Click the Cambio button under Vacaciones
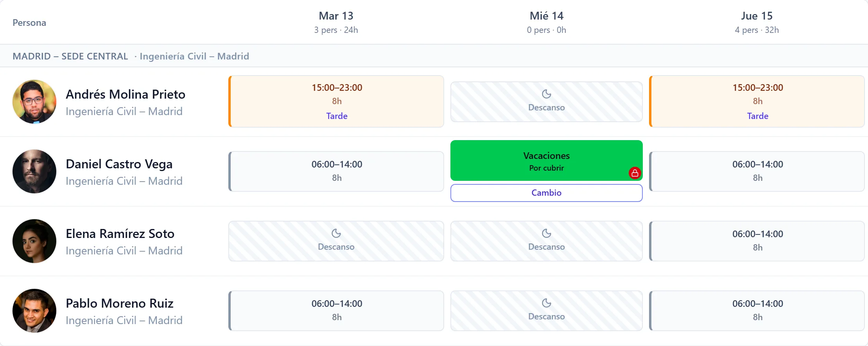The height and width of the screenshot is (346, 868). [547, 193]
